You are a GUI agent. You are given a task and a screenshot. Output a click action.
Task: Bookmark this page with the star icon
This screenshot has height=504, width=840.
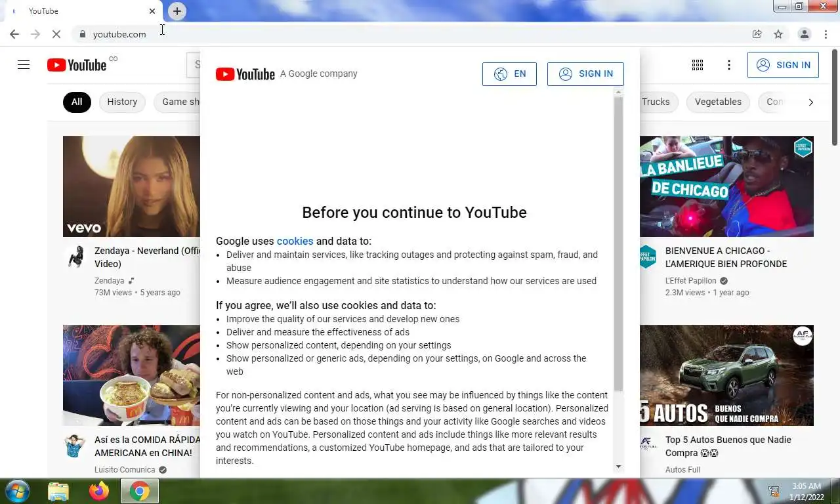pos(778,34)
